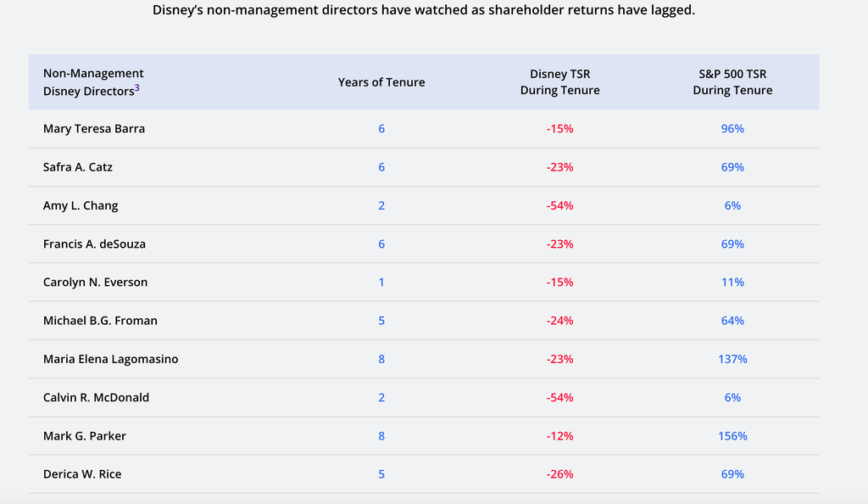Click Calvin R. McDonald's tenure value 2

[381, 397]
